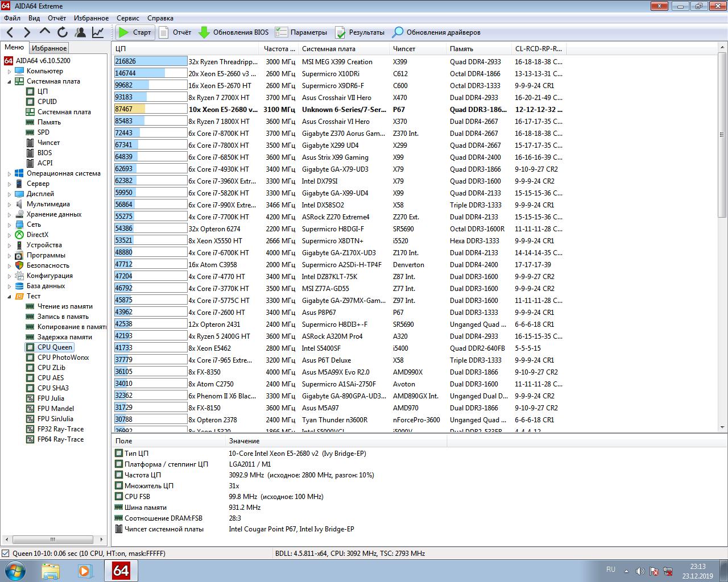Select the FP64 Ray-Trace test icon
The width and height of the screenshot is (728, 582).
tap(30, 439)
